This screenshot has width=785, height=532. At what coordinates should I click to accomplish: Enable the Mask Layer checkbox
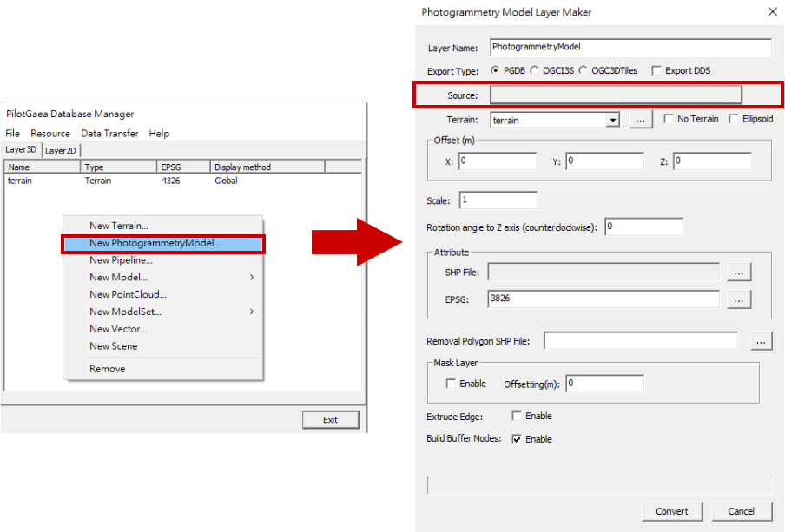coord(449,382)
